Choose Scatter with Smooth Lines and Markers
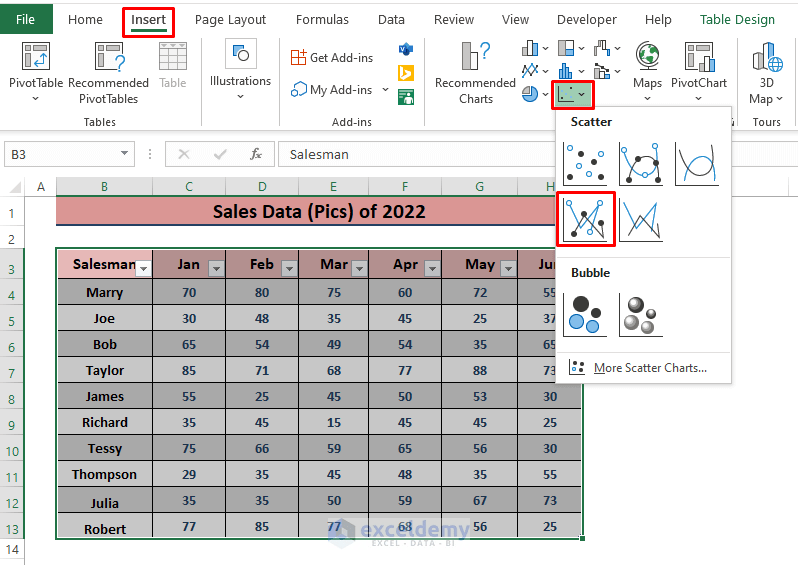The width and height of the screenshot is (798, 565). (x=641, y=164)
